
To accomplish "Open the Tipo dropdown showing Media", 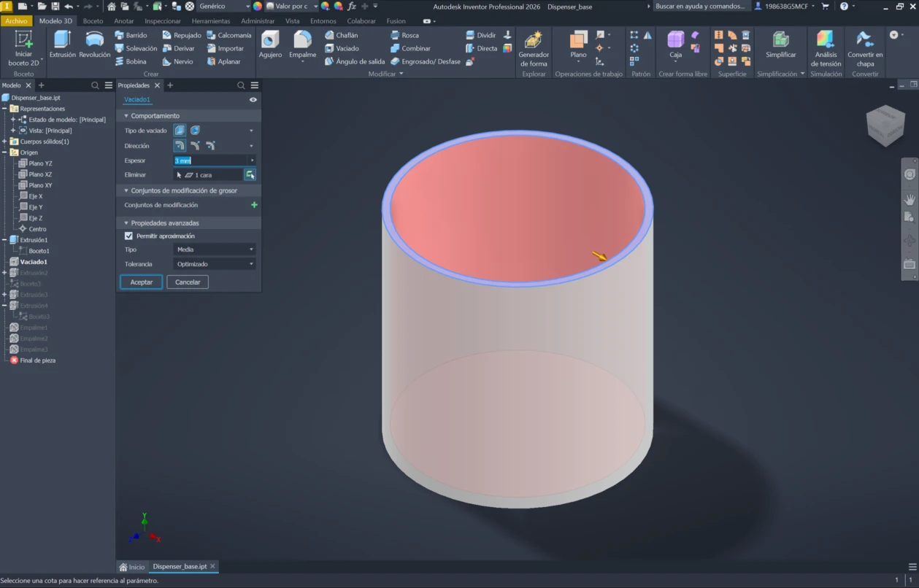I will point(215,249).
